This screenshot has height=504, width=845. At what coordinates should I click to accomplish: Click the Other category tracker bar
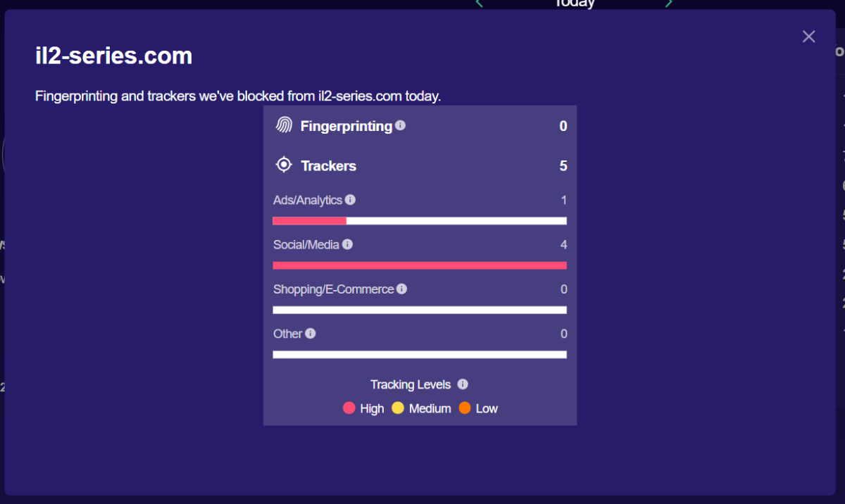pyautogui.click(x=420, y=354)
